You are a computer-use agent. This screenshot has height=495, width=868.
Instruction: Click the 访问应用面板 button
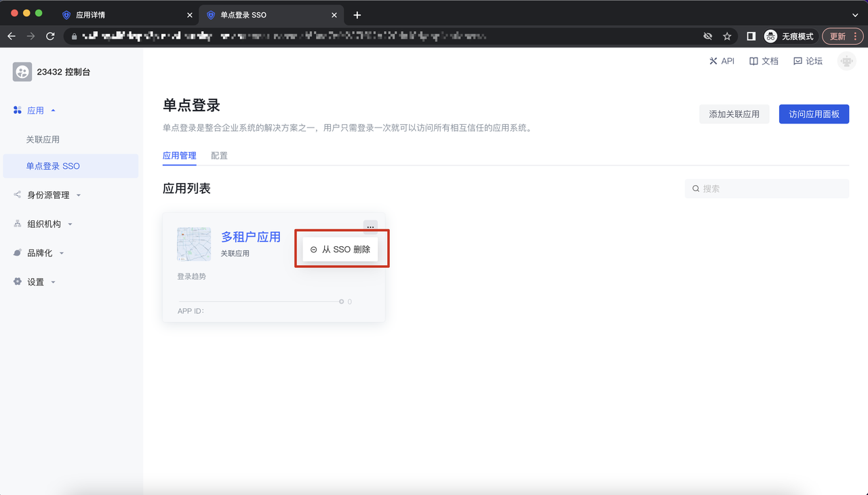click(814, 114)
